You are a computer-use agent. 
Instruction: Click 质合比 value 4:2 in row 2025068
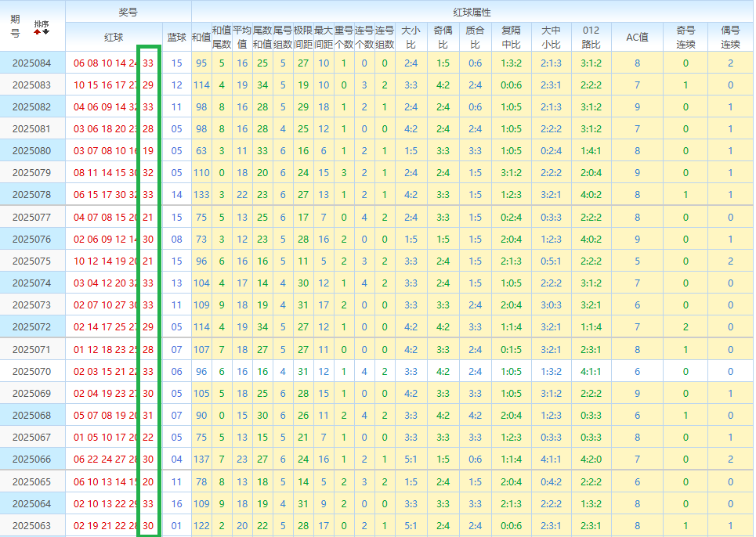pyautogui.click(x=475, y=415)
